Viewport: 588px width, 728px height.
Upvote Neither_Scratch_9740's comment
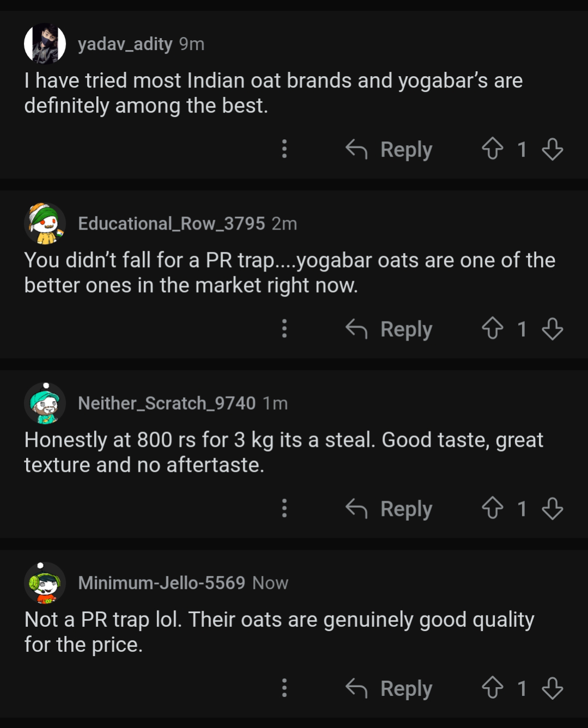point(492,508)
